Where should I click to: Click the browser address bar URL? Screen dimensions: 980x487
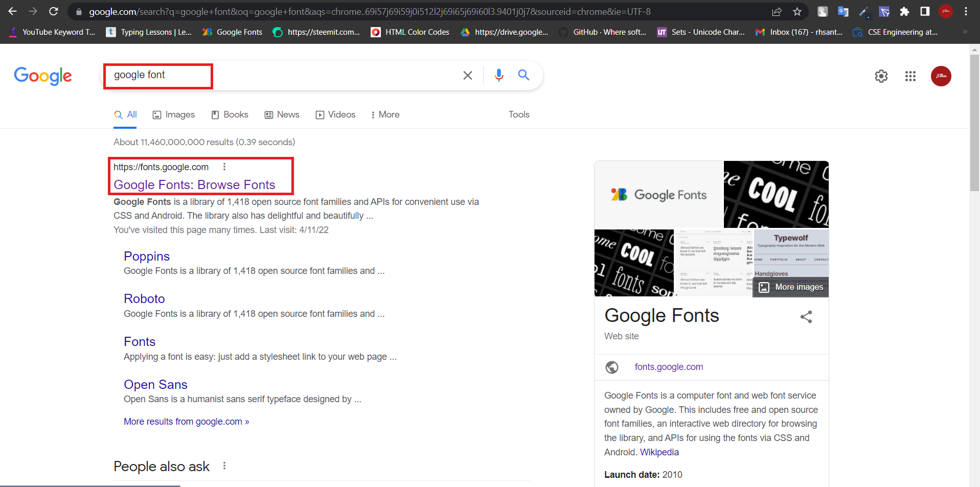point(370,11)
